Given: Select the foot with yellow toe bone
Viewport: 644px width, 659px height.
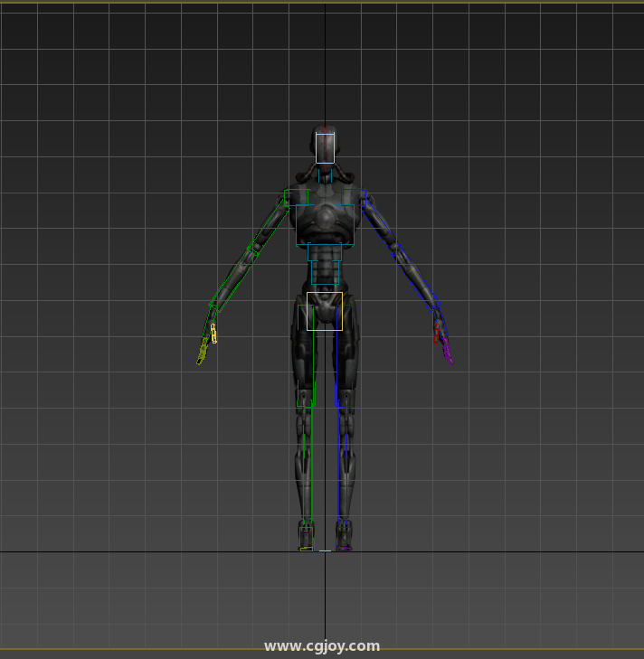Looking at the screenshot, I should pos(307,537).
